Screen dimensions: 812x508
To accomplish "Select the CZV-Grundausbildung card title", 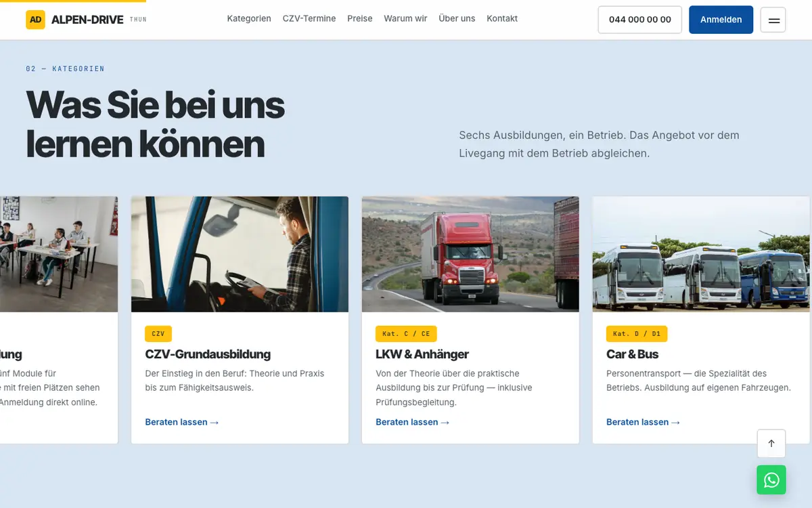I will tap(208, 354).
